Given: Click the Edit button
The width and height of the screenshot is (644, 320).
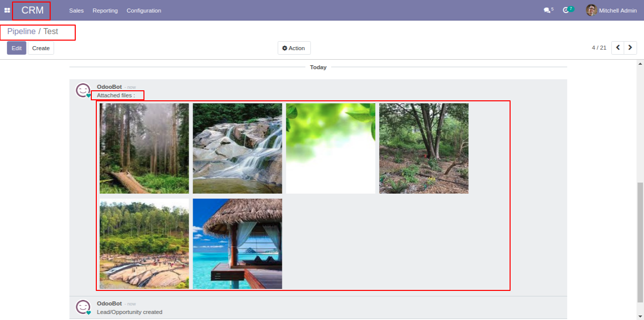Looking at the screenshot, I should pos(17,48).
